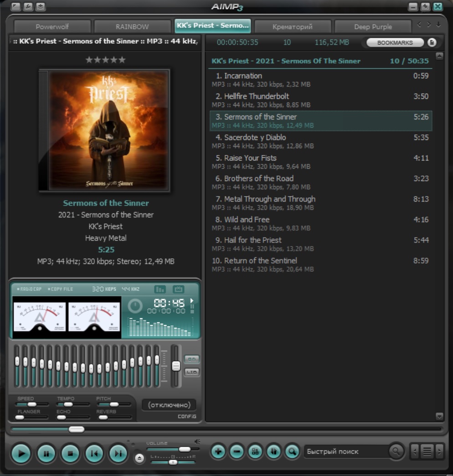Open settings wrench icon in title bar

(x=28, y=6)
